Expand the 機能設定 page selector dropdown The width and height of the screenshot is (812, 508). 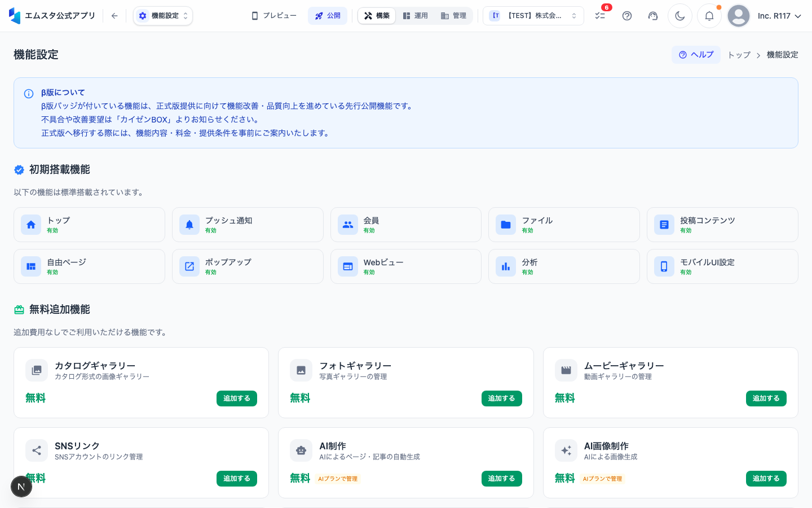click(163, 16)
